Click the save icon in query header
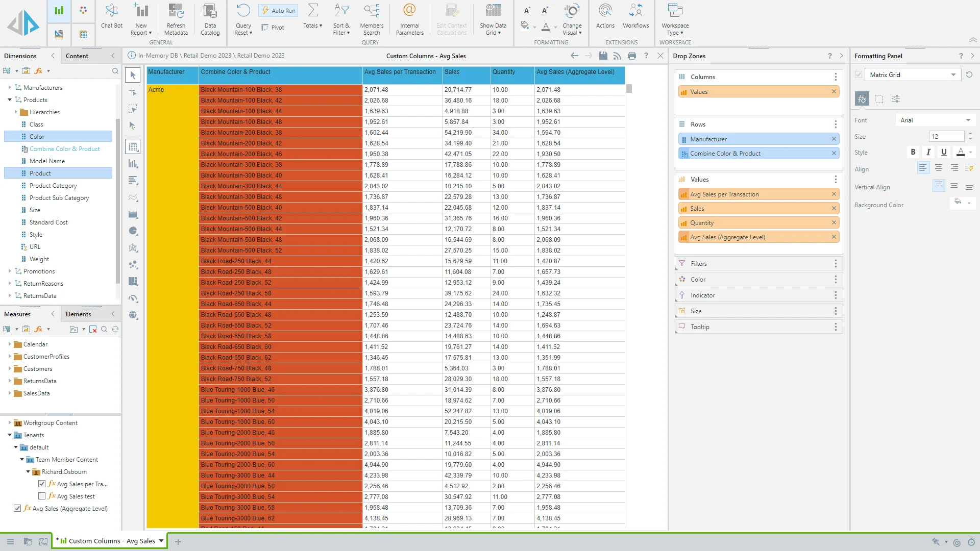Image resolution: width=980 pixels, height=551 pixels. (603, 56)
